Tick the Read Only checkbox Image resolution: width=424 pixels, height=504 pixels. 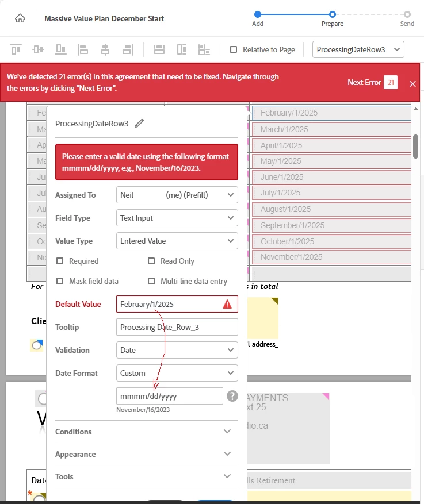[x=151, y=261]
